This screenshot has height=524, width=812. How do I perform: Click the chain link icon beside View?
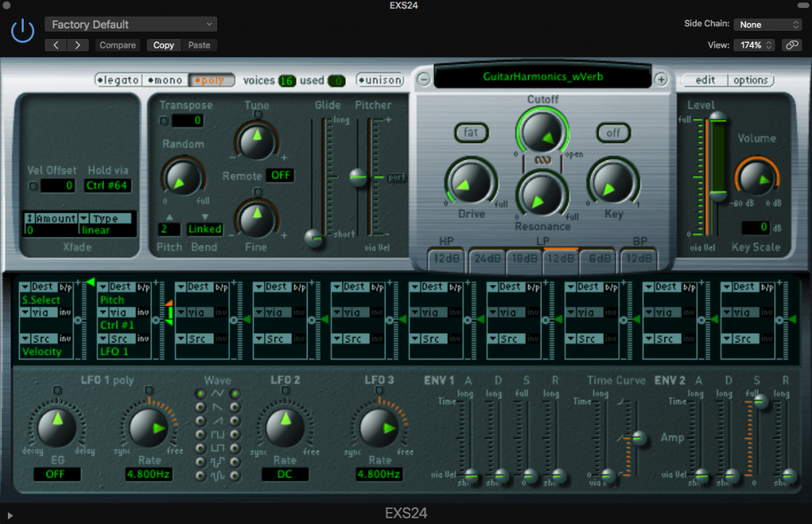(x=792, y=45)
